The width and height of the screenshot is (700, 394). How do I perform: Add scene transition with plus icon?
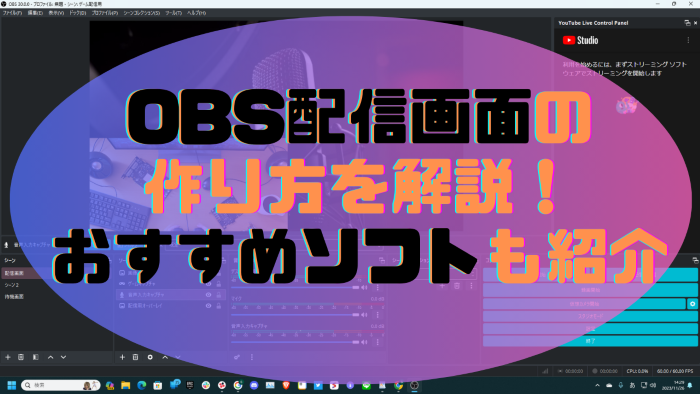click(442, 286)
